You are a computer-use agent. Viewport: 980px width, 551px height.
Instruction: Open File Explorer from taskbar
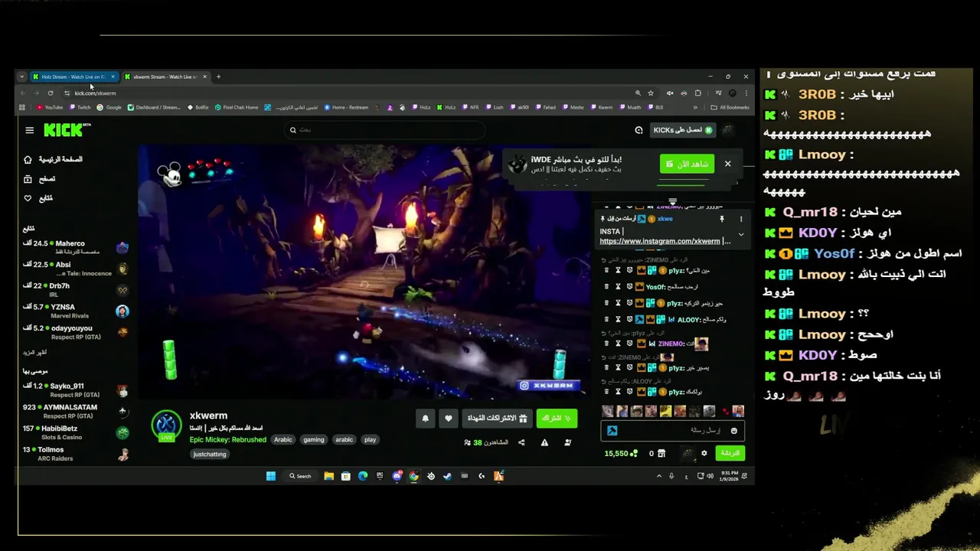coord(328,476)
